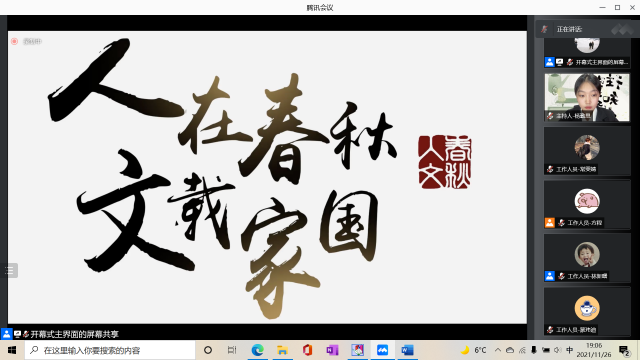Open the Tencent Meeting taskbar icon
The width and height of the screenshot is (640, 360).
point(382,350)
